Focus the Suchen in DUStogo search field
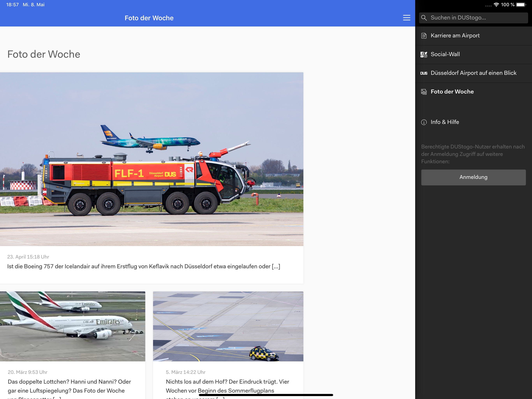Viewport: 532px width, 399px height. point(473,18)
